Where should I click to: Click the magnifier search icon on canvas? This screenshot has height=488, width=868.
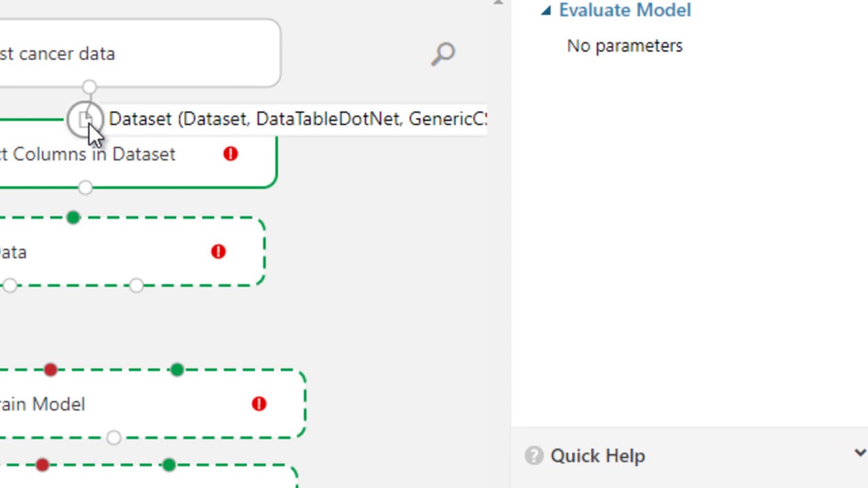[x=443, y=54]
